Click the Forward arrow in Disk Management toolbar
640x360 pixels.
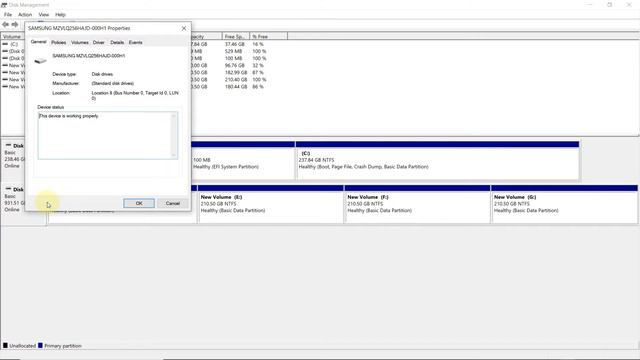15,24
